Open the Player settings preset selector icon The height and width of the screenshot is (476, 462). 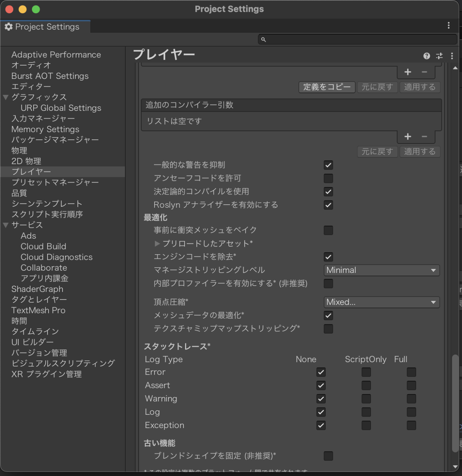point(439,56)
